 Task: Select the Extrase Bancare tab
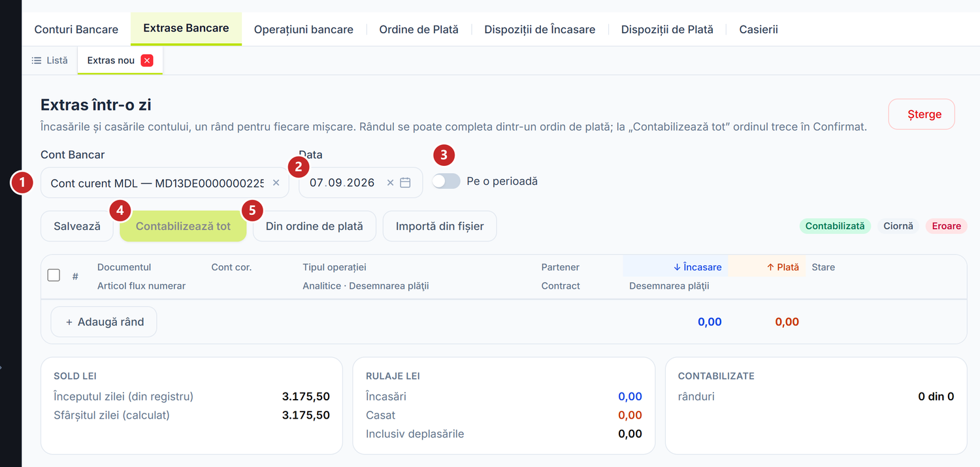pos(186,29)
